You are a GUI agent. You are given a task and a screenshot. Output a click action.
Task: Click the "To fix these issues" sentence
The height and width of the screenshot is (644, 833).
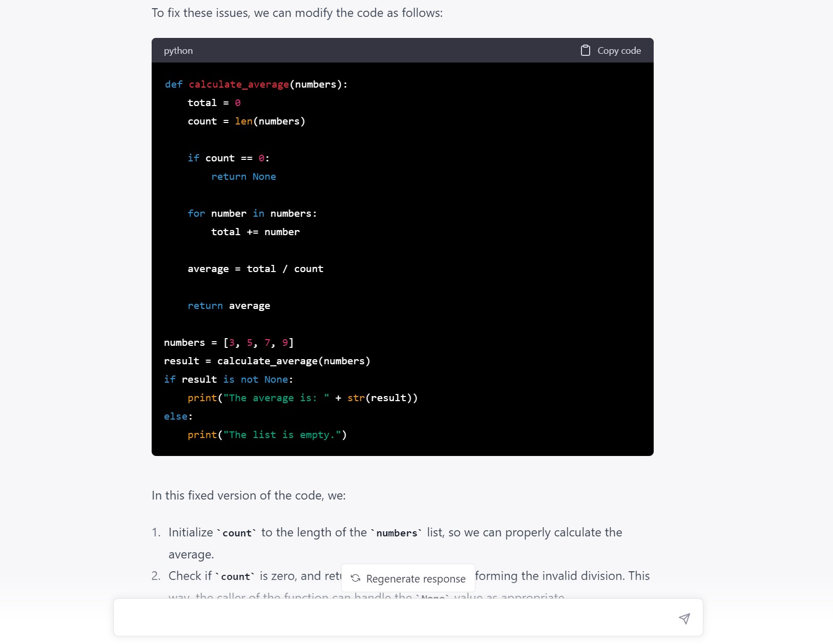tap(297, 13)
